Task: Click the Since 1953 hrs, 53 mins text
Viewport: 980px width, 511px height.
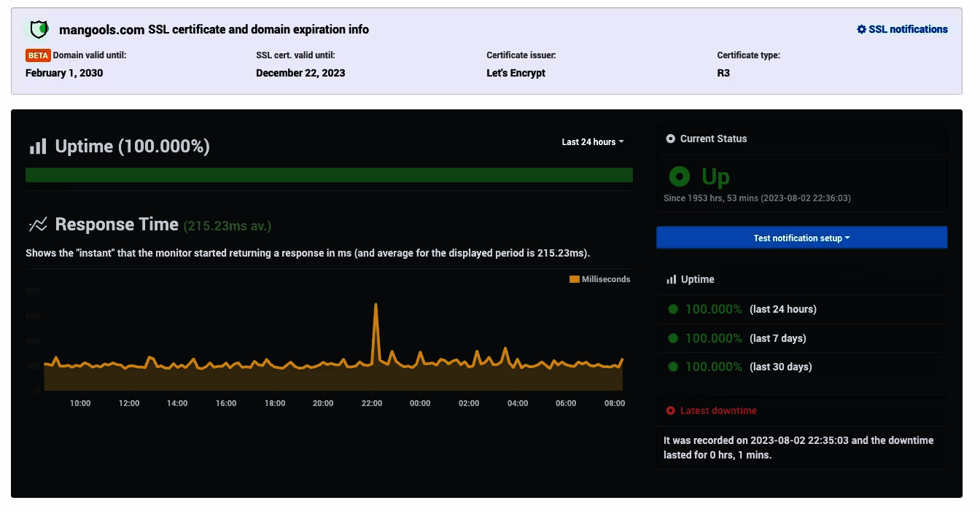Action: [757, 198]
